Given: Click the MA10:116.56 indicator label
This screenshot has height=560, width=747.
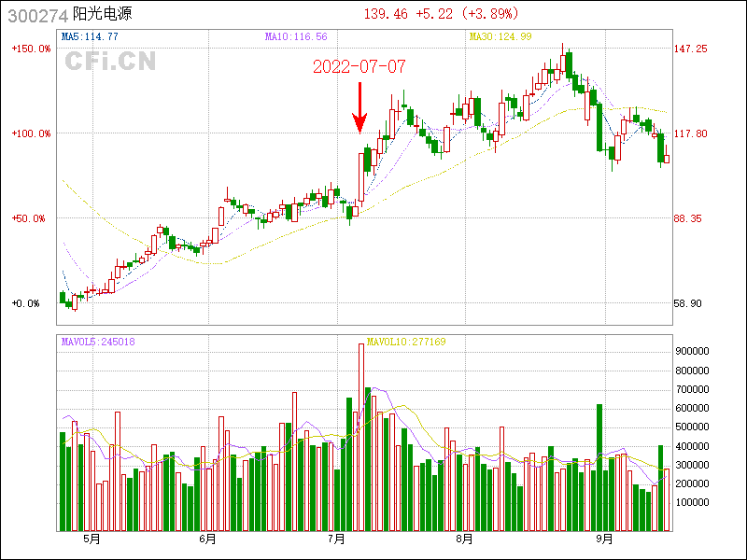Looking at the screenshot, I should click(x=296, y=36).
